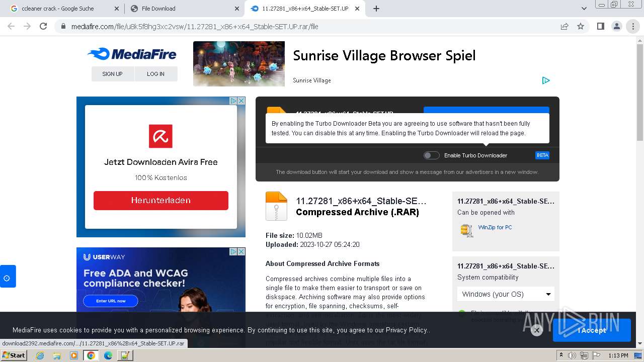This screenshot has height=362, width=644.
Task: Open Microsoft Edge from the taskbar
Action: click(x=108, y=355)
